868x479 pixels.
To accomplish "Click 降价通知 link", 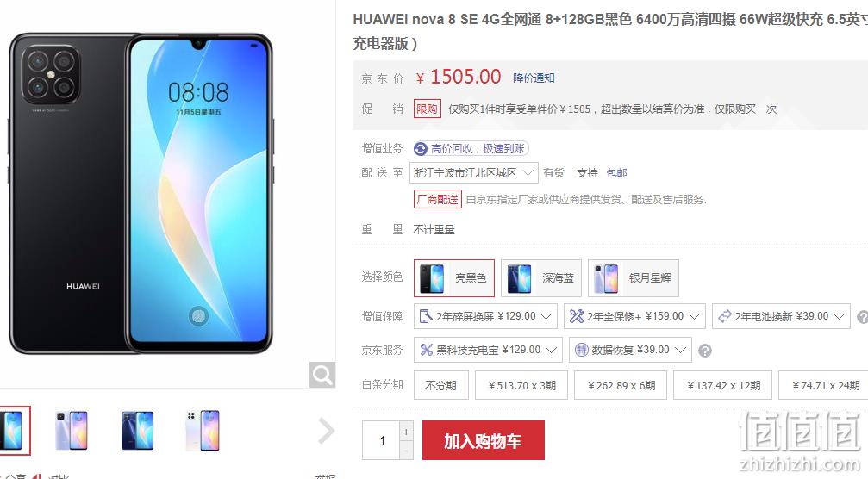I will (534, 78).
